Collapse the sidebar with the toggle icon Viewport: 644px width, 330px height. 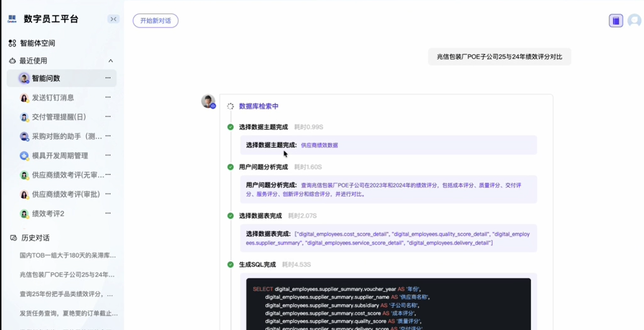point(113,19)
